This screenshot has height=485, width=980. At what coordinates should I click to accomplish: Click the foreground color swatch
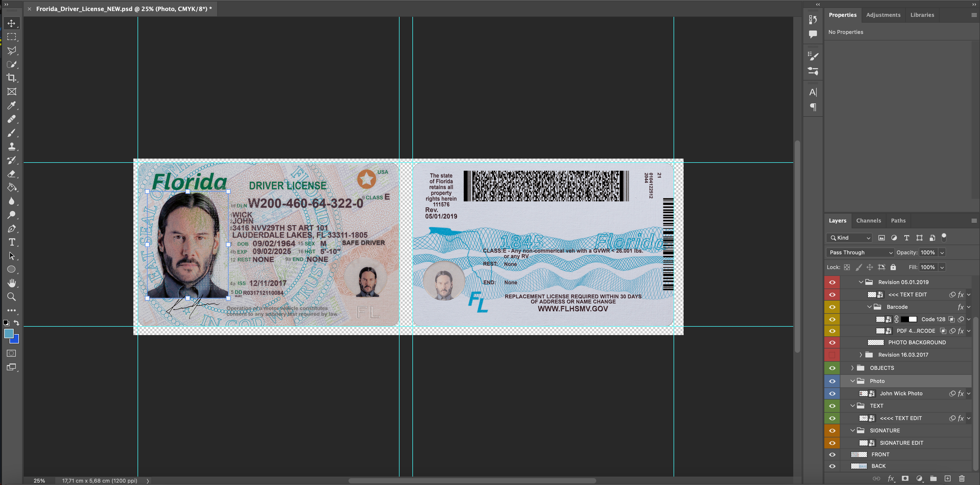9,334
